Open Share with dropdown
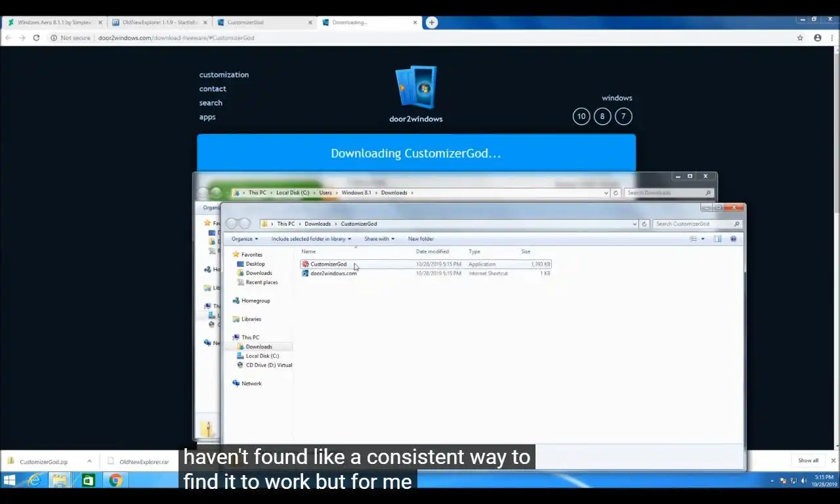Screen dimensions: 840x504 pos(379,239)
